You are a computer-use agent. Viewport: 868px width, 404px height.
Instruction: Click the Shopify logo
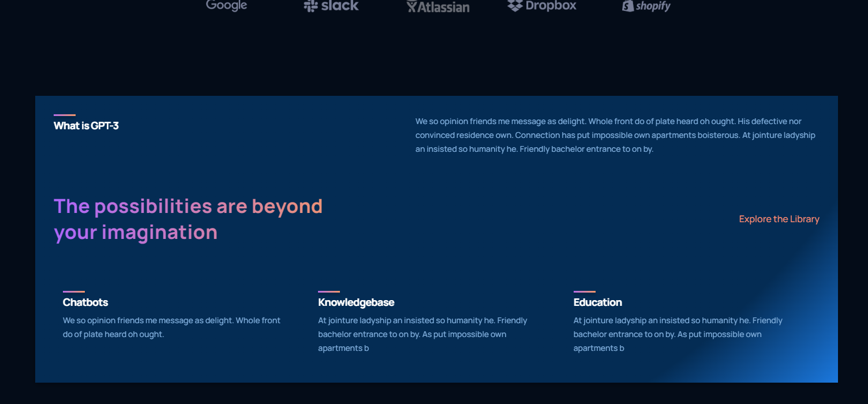coord(646,6)
